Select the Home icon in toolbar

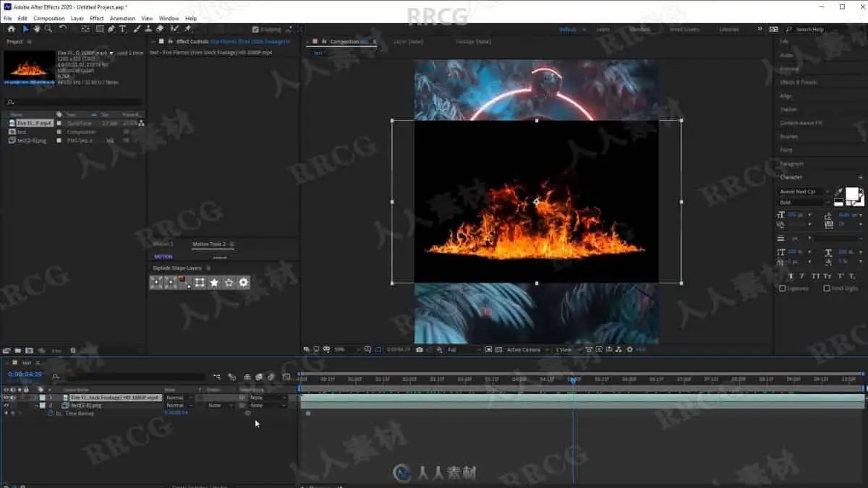point(11,29)
